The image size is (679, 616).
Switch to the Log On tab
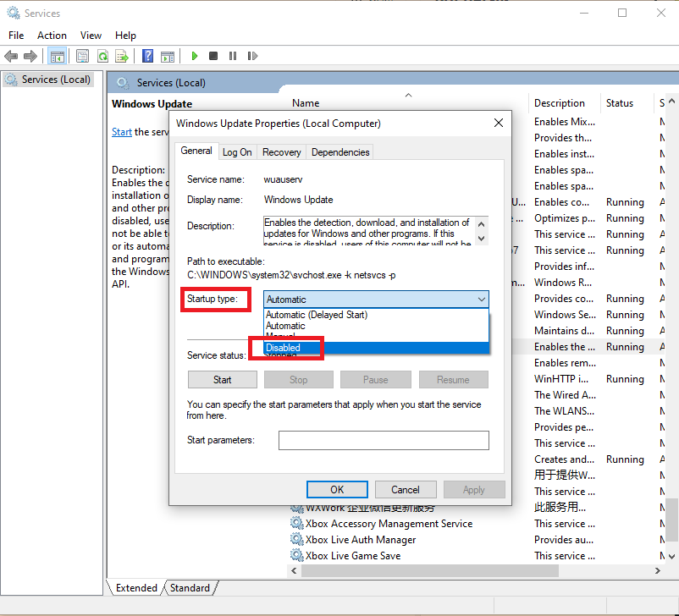pyautogui.click(x=237, y=152)
